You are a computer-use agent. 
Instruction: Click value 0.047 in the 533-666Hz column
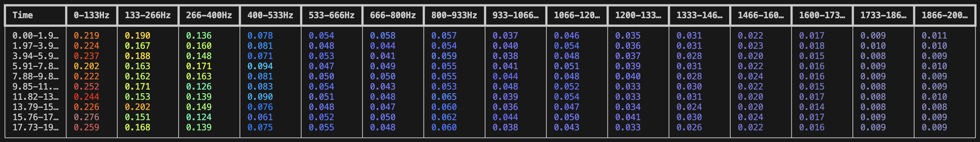[x=321, y=66]
